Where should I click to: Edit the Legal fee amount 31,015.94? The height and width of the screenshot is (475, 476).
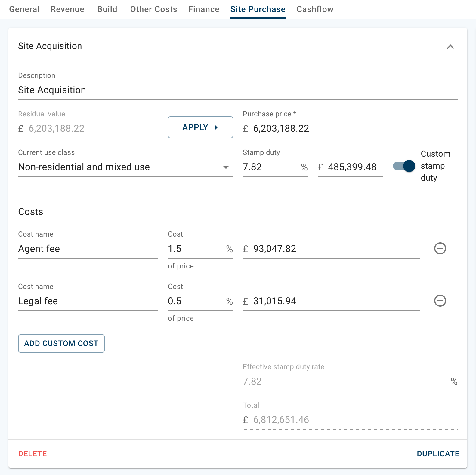(331, 301)
